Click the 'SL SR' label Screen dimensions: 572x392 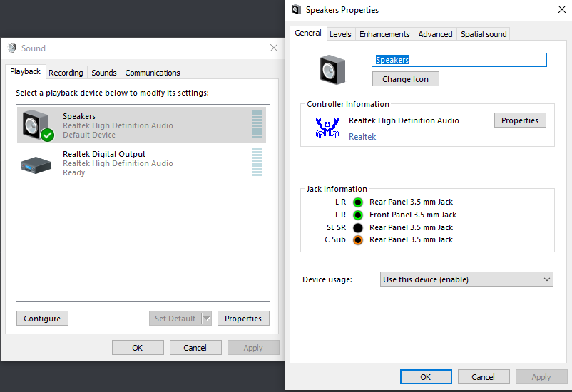(337, 227)
